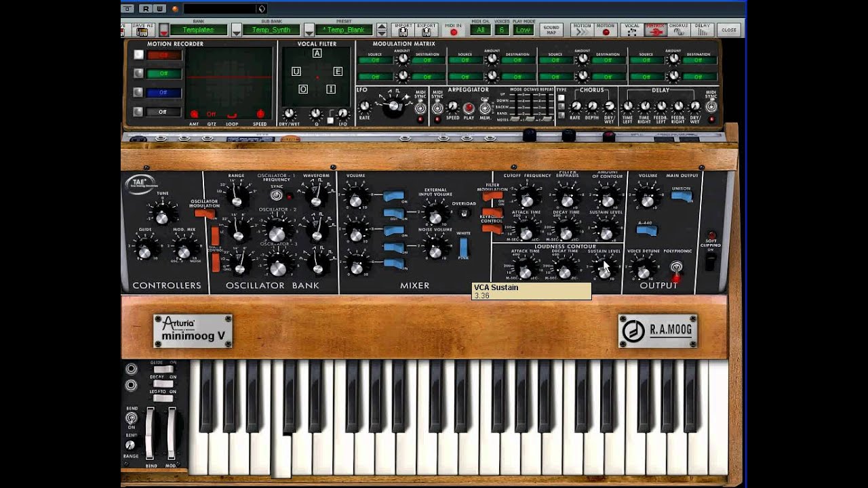Select vowel I in the Vocal Filter
The width and height of the screenshot is (868, 488).
coord(331,89)
